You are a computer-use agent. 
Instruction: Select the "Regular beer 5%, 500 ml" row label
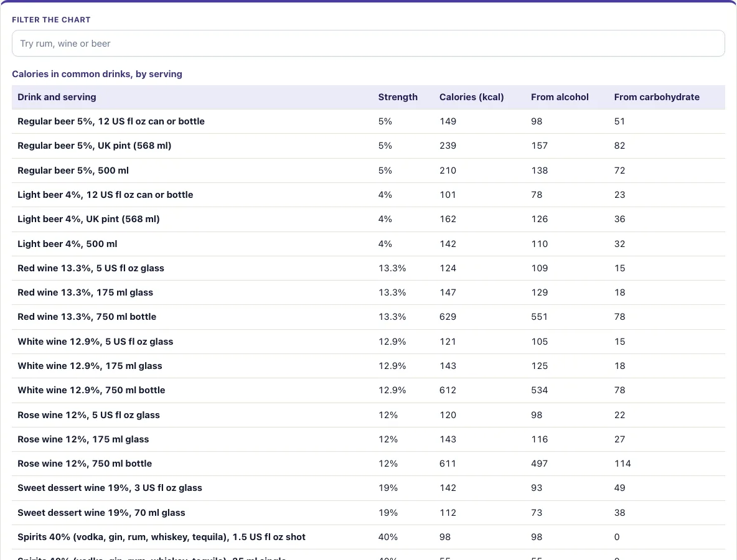coord(73,170)
